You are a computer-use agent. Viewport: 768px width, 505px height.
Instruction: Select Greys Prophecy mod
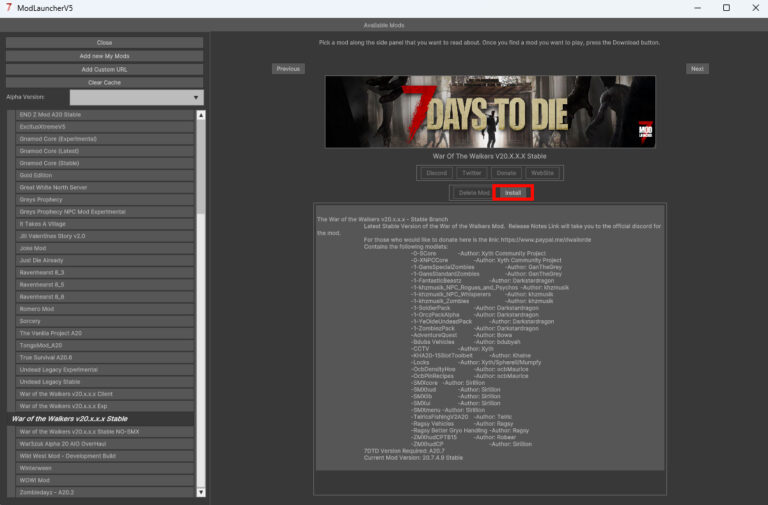[105, 200]
